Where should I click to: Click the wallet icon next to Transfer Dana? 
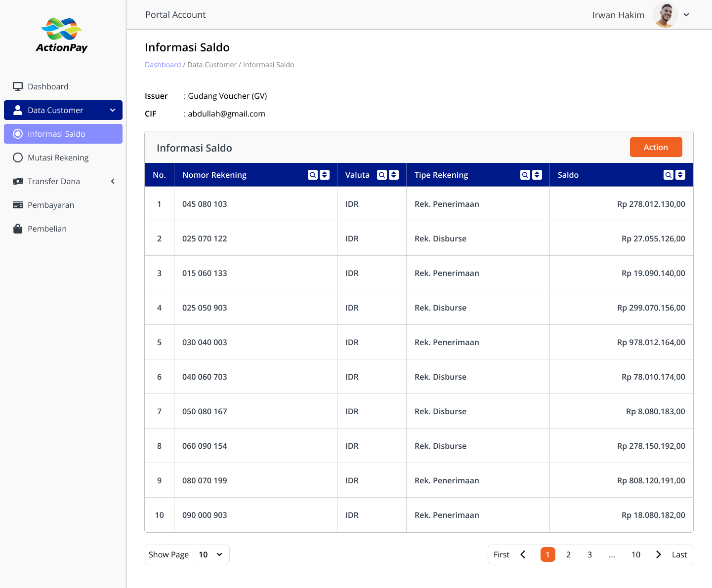click(18, 181)
